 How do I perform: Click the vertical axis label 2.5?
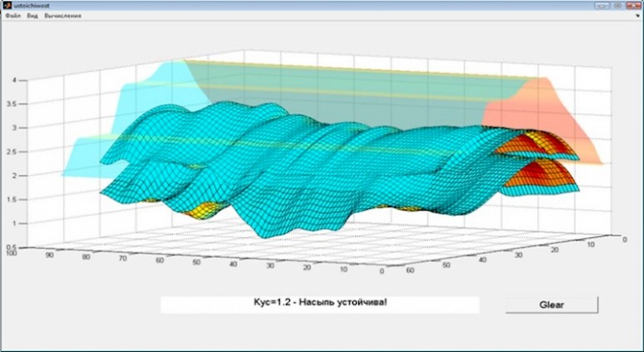point(12,152)
